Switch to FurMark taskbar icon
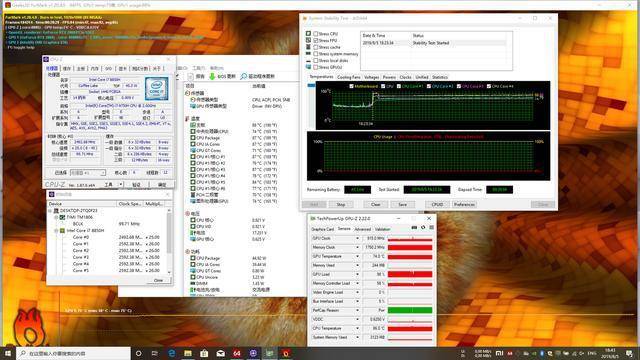640x360 pixels. (x=286, y=353)
